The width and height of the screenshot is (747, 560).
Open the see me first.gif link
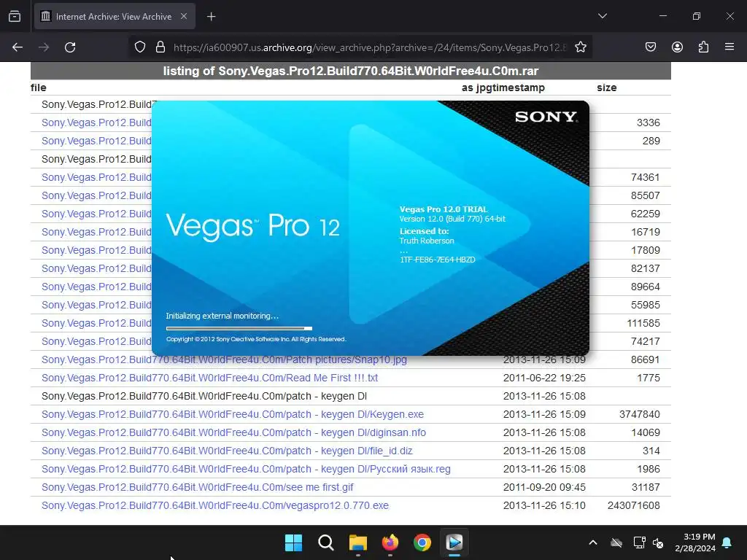pyautogui.click(x=197, y=487)
